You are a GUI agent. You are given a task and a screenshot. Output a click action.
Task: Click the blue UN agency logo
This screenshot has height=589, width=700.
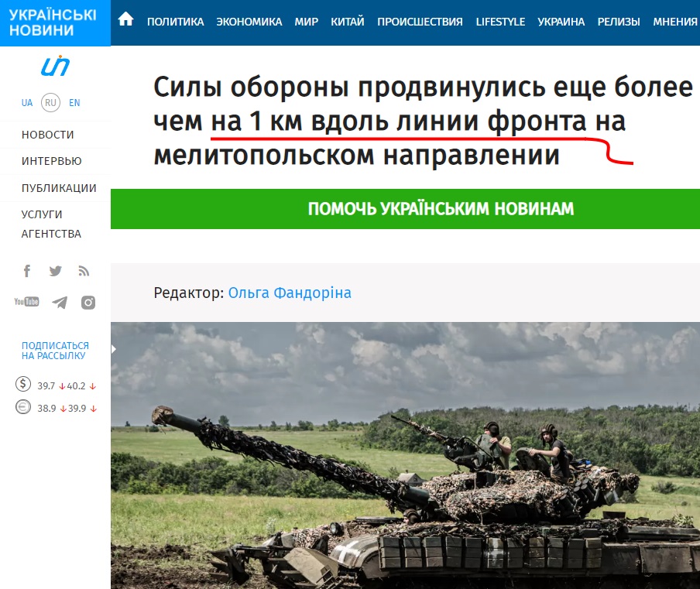tap(55, 66)
